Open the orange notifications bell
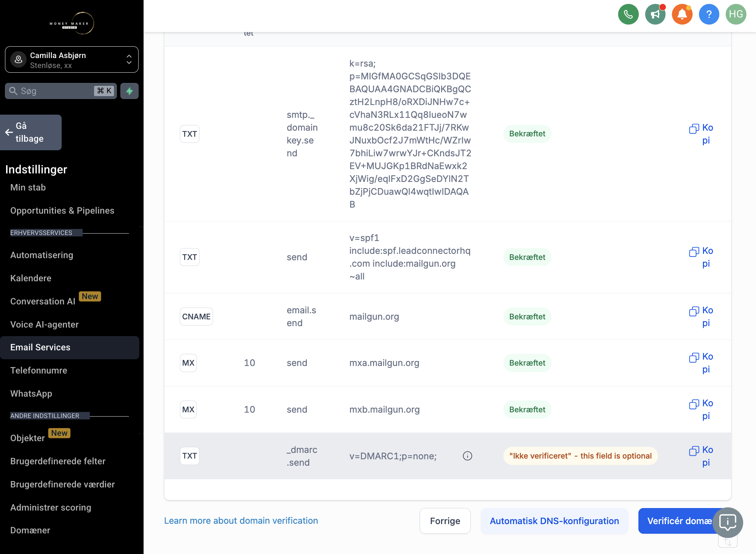 pos(682,14)
